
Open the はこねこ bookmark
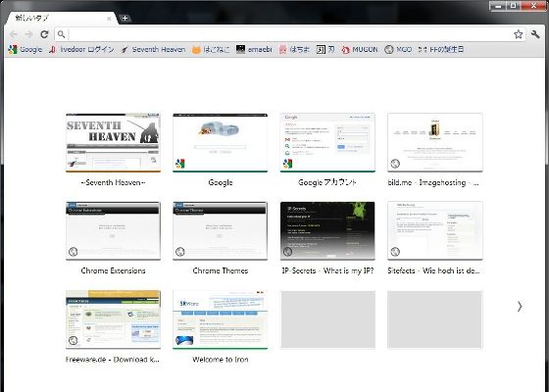(x=211, y=50)
